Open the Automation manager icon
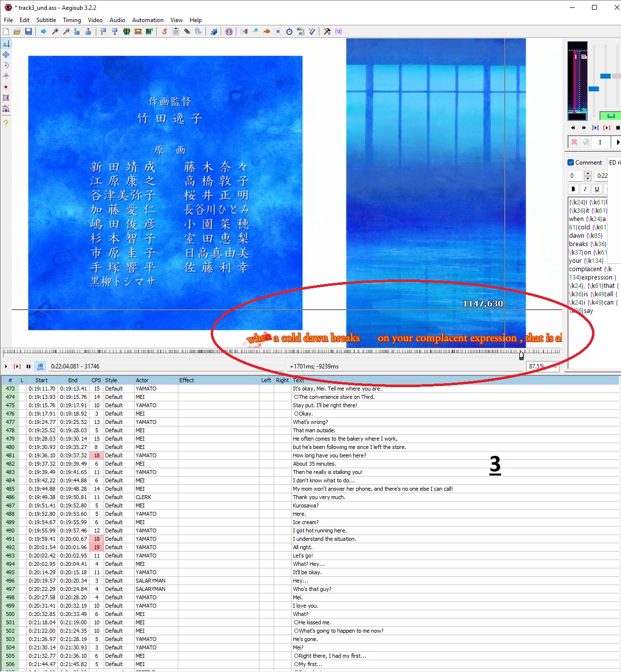Image resolution: width=621 pixels, height=672 pixels. click(x=214, y=31)
